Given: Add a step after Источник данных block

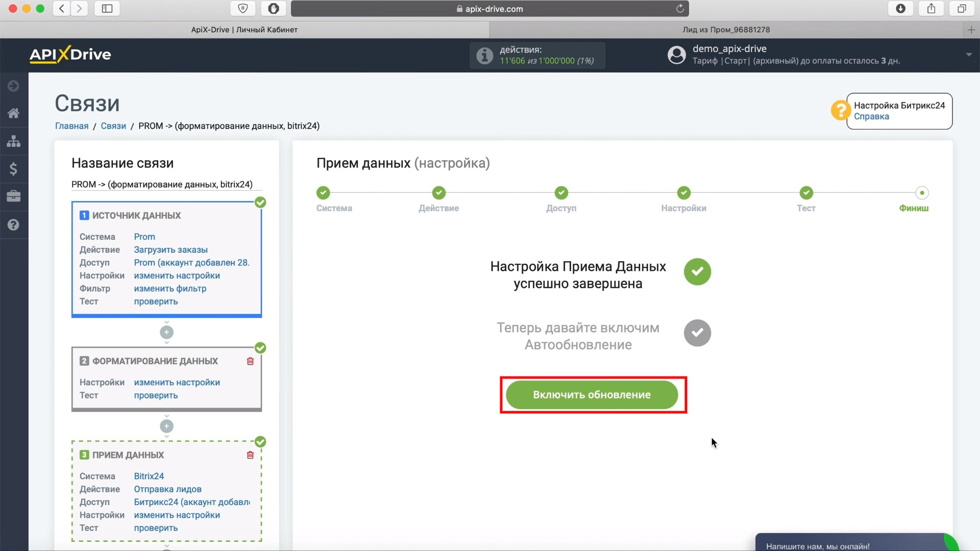Looking at the screenshot, I should [x=166, y=332].
